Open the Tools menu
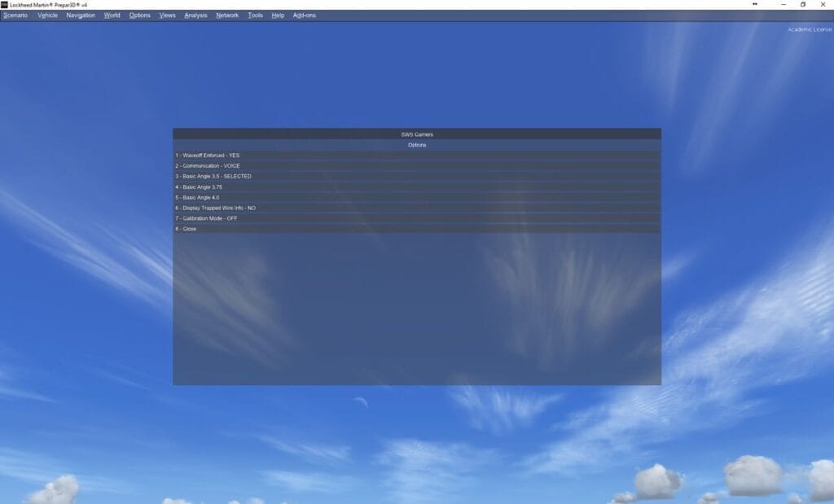This screenshot has width=834, height=504. (255, 15)
